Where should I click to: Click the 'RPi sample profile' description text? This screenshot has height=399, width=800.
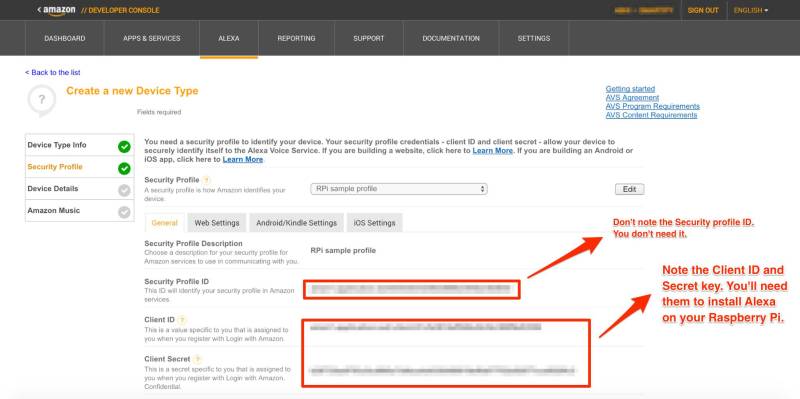pyautogui.click(x=343, y=251)
